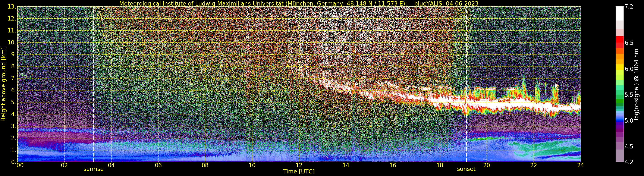Click the height axis tick label '10.'
The image size is (644, 176).
[12, 43]
